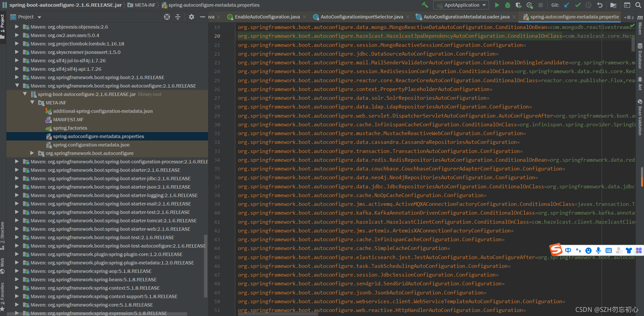Open the Database tool window
Image resolution: width=644 pixels, height=316 pixels.
point(640,56)
